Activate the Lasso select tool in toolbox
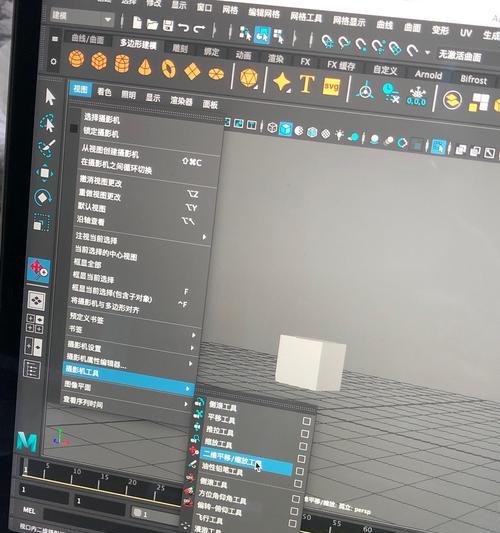The width and height of the screenshot is (500, 533). point(47,122)
